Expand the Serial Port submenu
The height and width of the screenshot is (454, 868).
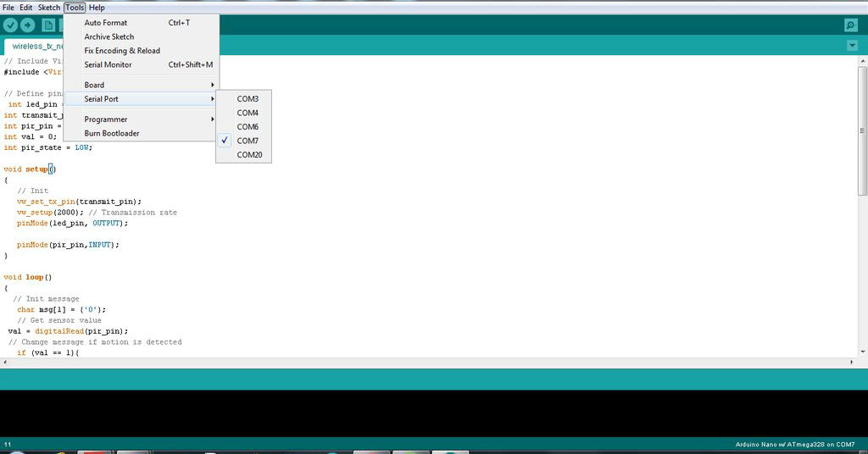click(x=142, y=98)
